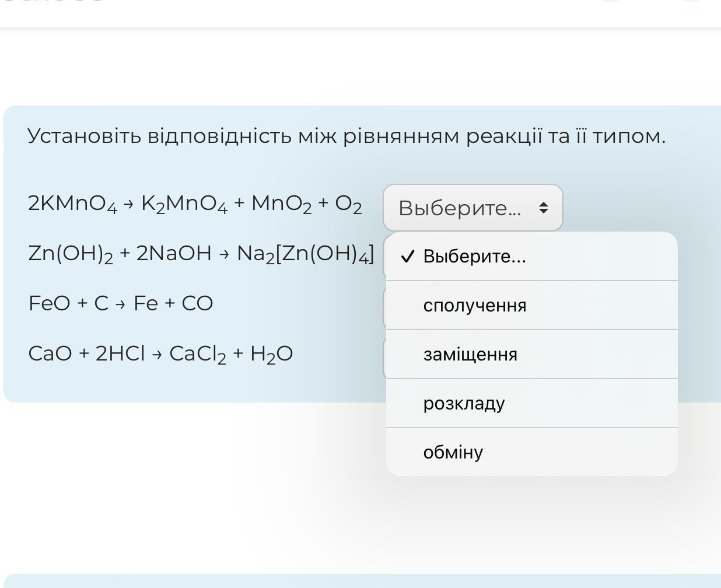Pick "розкладу" reaction type option
This screenshot has width=721, height=588.
[464, 403]
